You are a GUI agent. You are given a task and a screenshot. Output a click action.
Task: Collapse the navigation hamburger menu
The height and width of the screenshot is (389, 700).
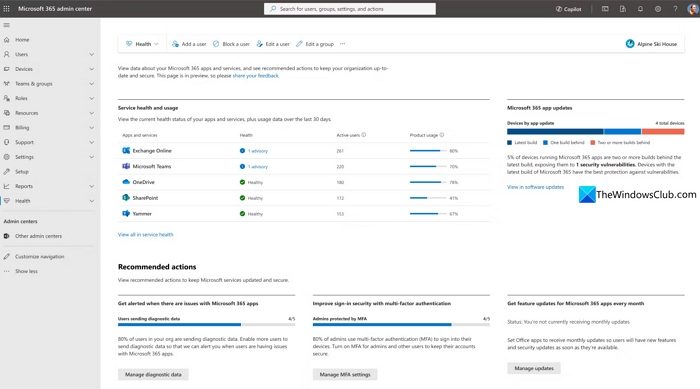(6, 25)
